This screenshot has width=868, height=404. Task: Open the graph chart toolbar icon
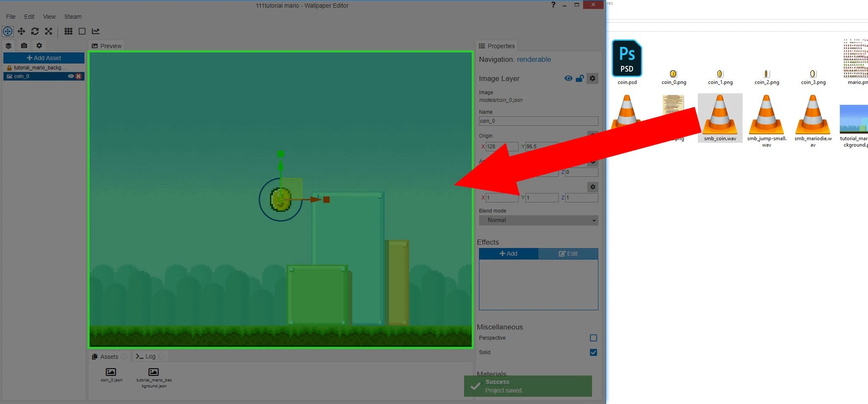pos(96,31)
